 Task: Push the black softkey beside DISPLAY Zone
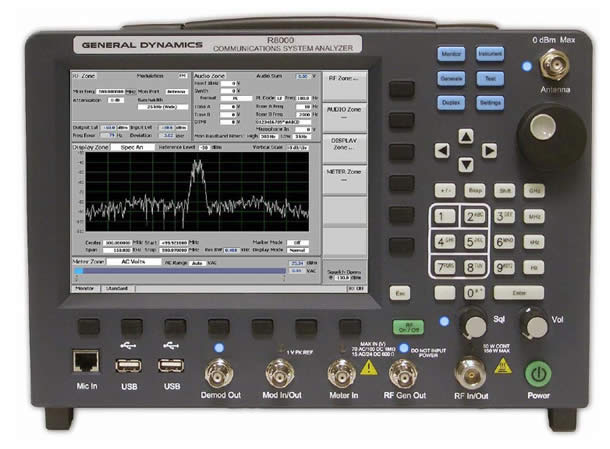[x=401, y=152]
